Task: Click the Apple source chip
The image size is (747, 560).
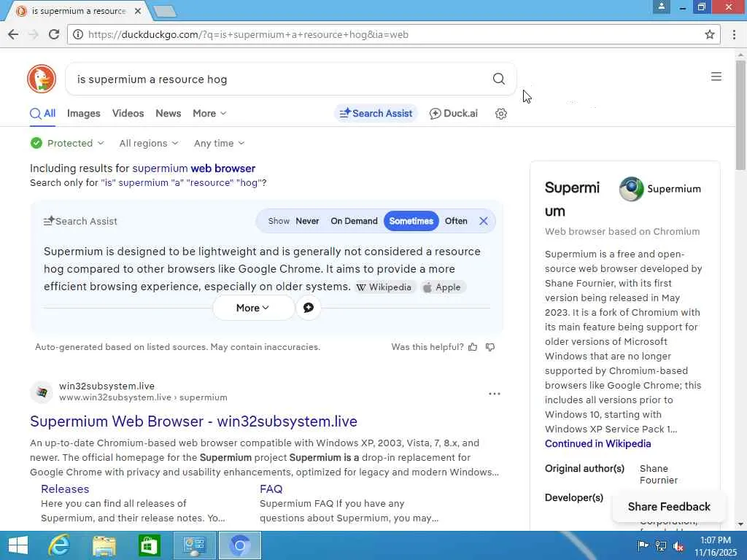Action: (x=443, y=287)
